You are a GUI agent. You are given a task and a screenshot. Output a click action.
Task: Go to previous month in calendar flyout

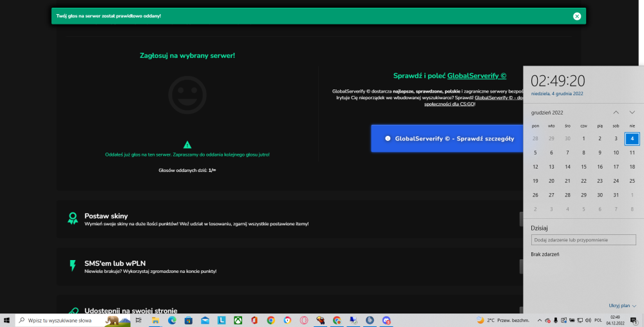point(616,113)
